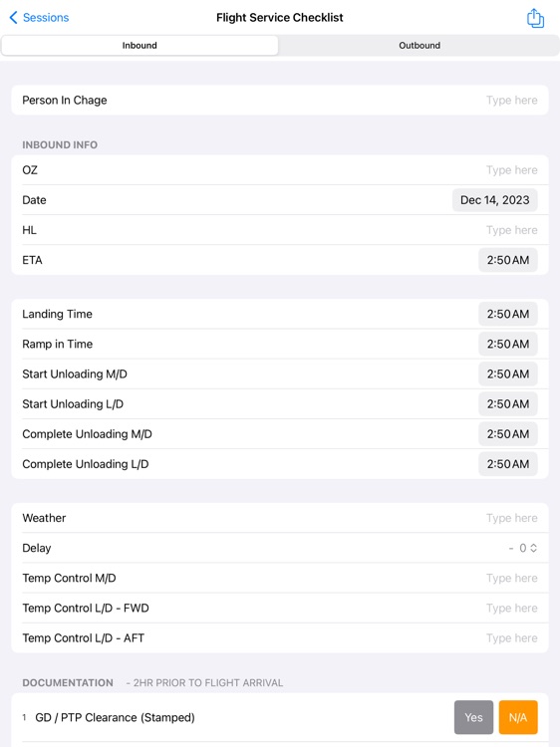The height and width of the screenshot is (747, 560).
Task: Change the Start Unloading M/D time
Action: coord(507,373)
